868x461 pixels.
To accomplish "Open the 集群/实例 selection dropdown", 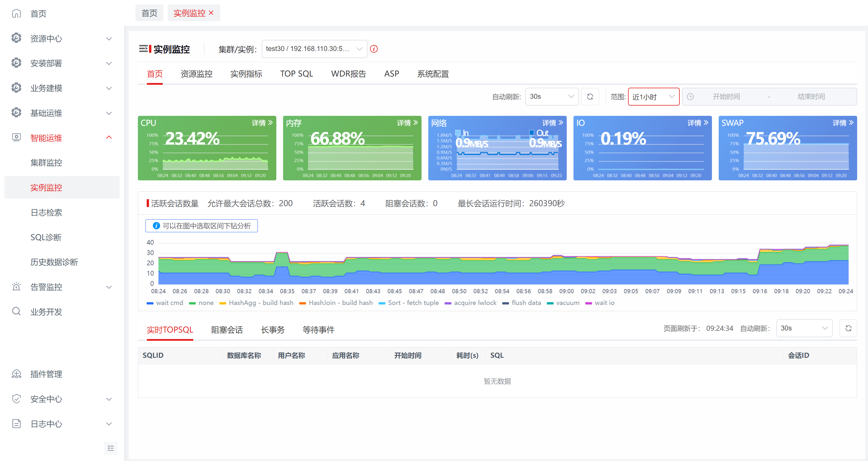I will click(314, 49).
